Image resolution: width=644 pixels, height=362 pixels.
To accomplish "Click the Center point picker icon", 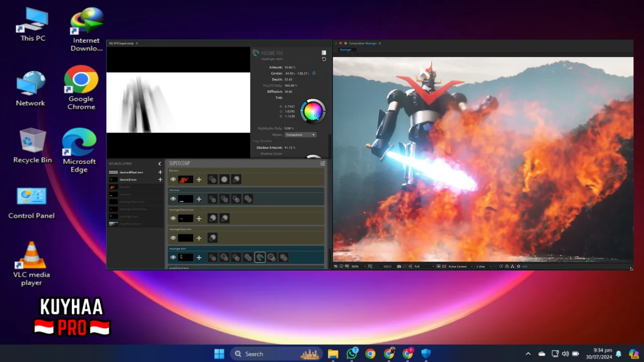I will [x=314, y=73].
